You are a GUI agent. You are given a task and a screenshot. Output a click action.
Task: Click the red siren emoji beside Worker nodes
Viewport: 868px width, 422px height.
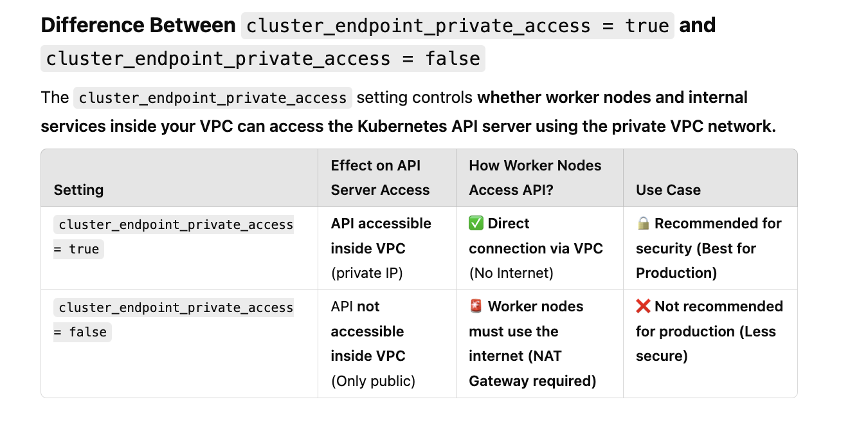[x=476, y=307]
